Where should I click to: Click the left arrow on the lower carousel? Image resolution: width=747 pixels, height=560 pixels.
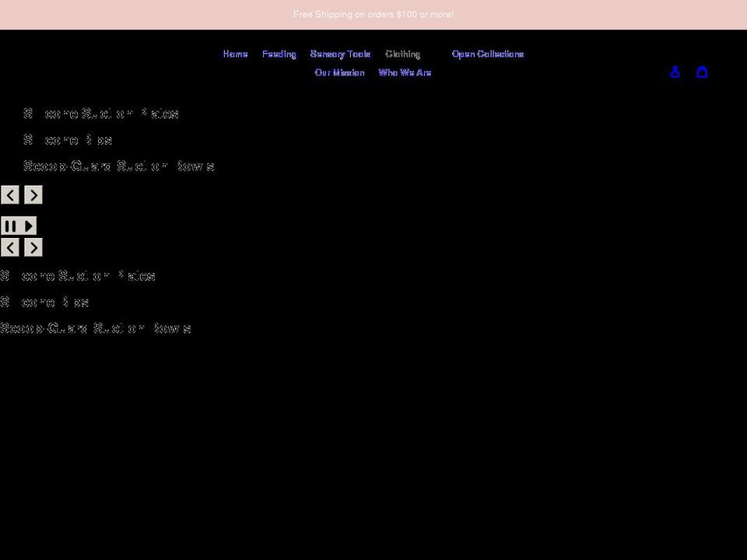9,247
